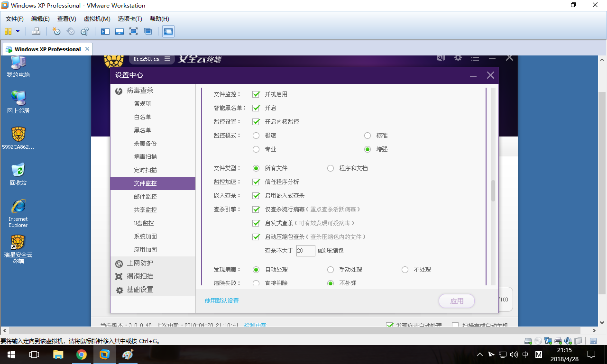Open the 虚拟机(M) menu
Viewport: 607px width, 364px height.
97,19
